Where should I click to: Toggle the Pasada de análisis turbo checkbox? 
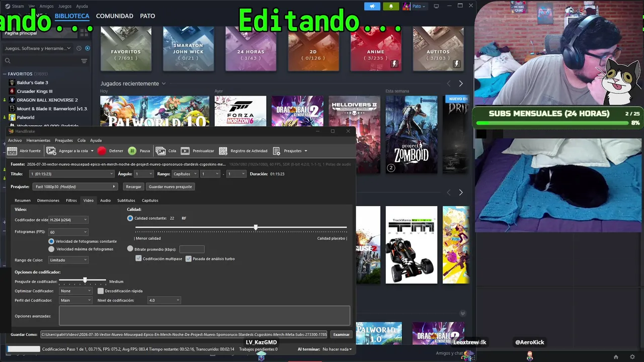(x=189, y=258)
